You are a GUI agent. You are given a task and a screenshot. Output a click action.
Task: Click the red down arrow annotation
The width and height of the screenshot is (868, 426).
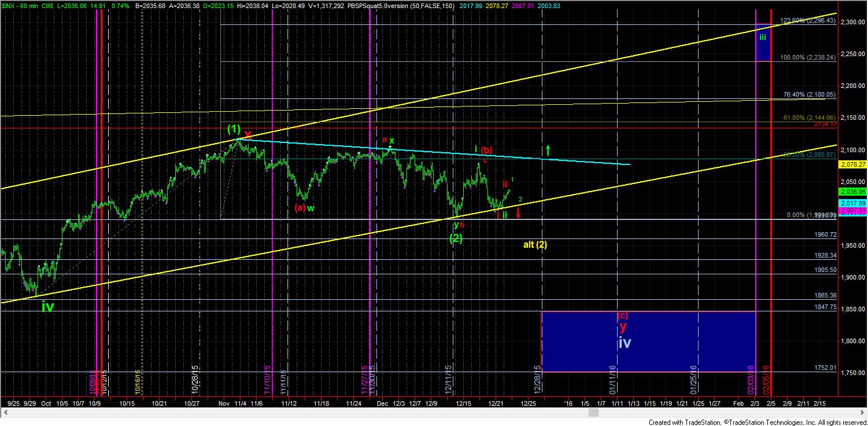tap(518, 213)
